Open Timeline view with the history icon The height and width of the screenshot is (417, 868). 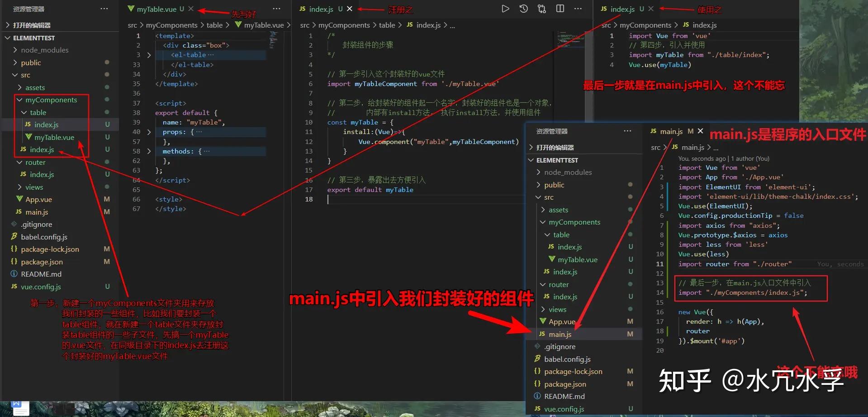523,8
